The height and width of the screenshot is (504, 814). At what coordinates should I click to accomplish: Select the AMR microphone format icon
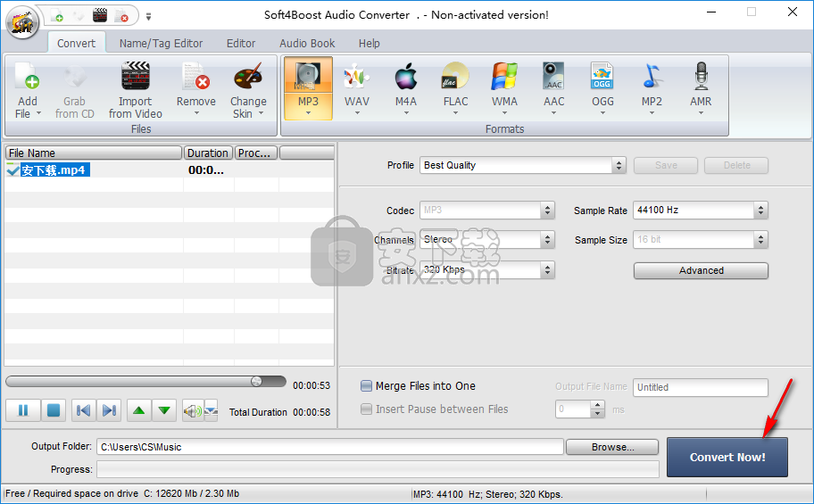coord(701,77)
